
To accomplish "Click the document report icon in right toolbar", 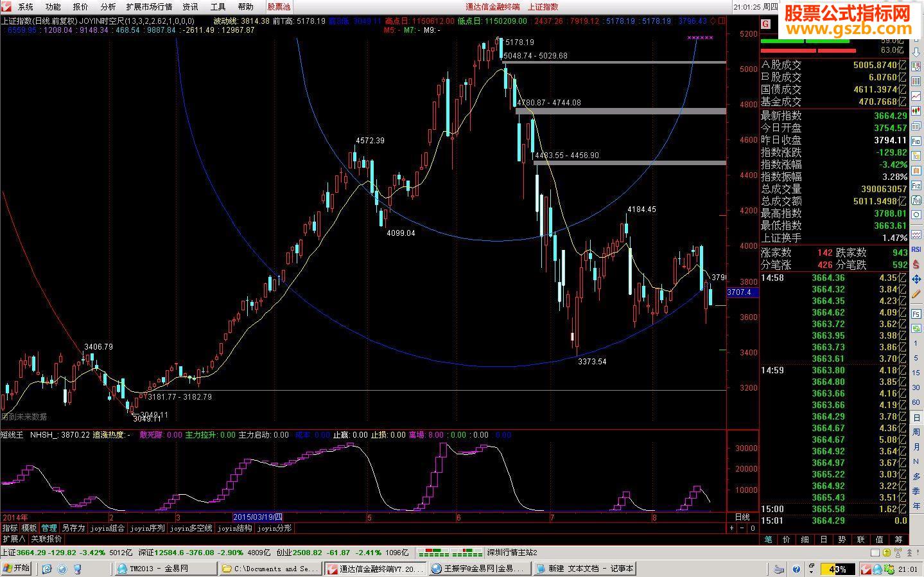I will click(x=916, y=170).
